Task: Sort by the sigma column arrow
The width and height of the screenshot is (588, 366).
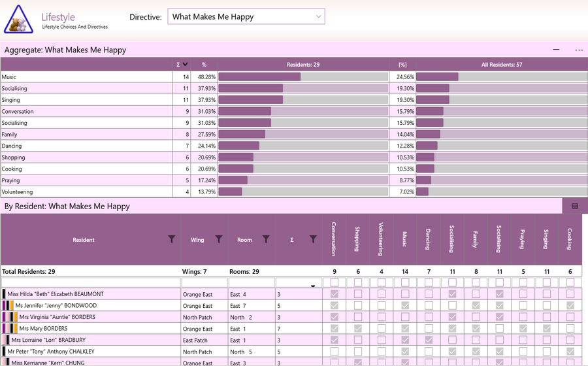Action: [x=185, y=65]
